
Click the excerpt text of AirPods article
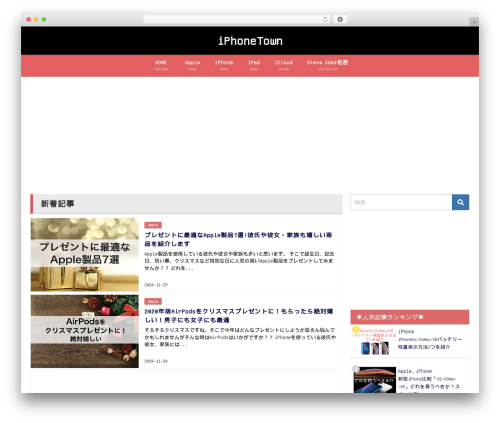pos(240,337)
